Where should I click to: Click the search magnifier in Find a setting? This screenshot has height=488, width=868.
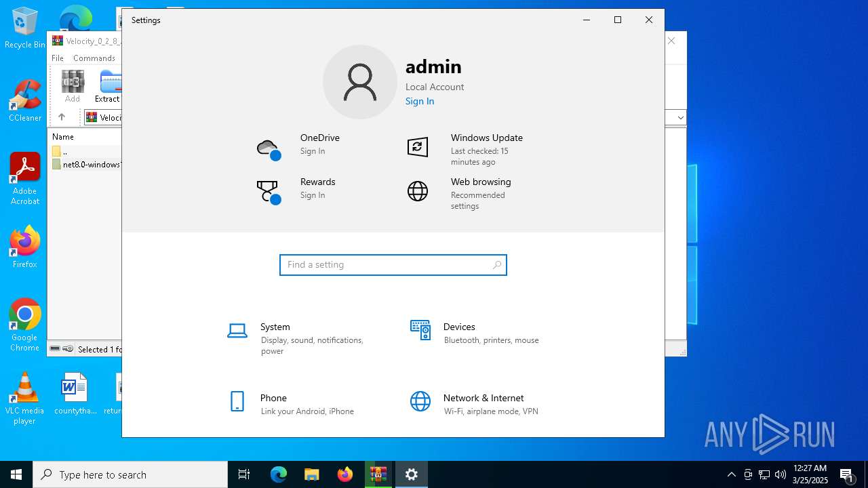pyautogui.click(x=497, y=265)
